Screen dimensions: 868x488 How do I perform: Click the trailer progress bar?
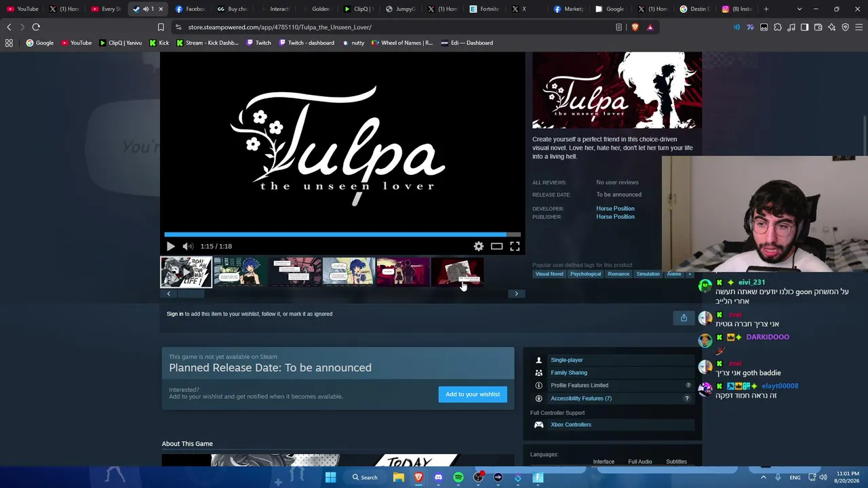coord(342,235)
